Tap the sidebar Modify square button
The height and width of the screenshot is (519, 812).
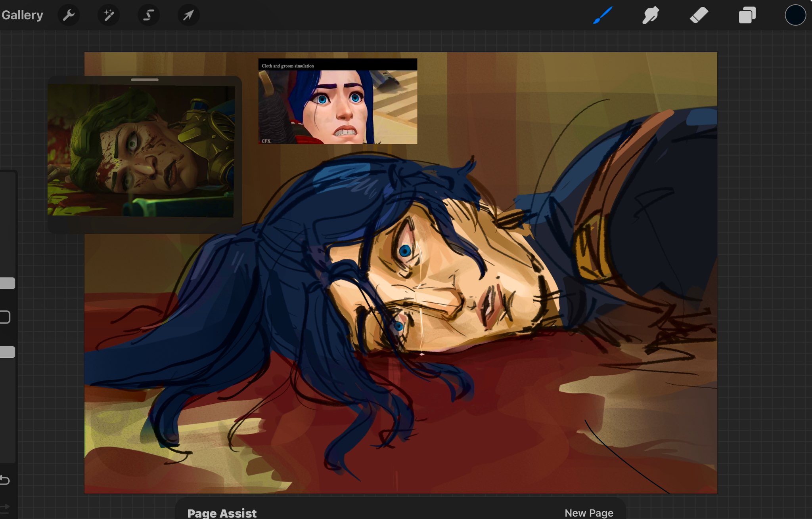coord(5,317)
